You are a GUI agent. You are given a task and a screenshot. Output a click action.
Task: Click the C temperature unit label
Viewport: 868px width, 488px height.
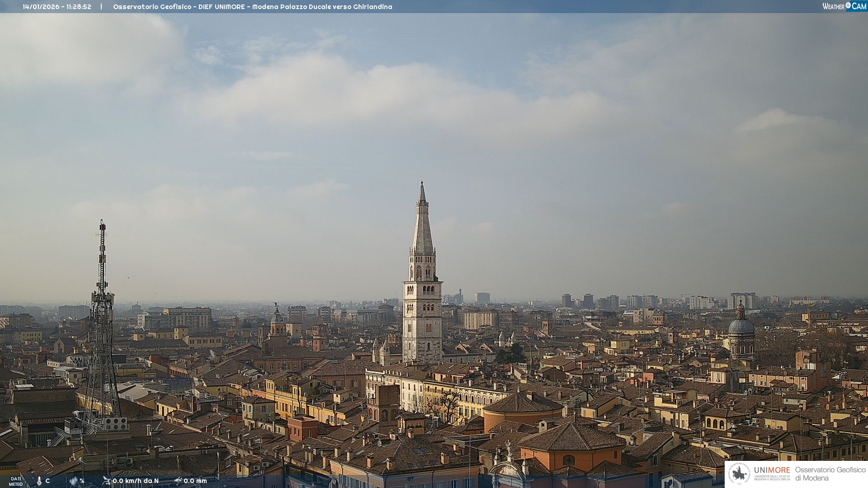(47, 481)
